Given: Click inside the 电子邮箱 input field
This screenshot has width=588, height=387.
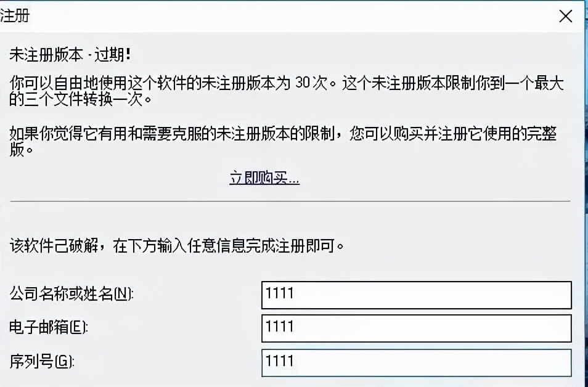Looking at the screenshot, I should (416, 328).
